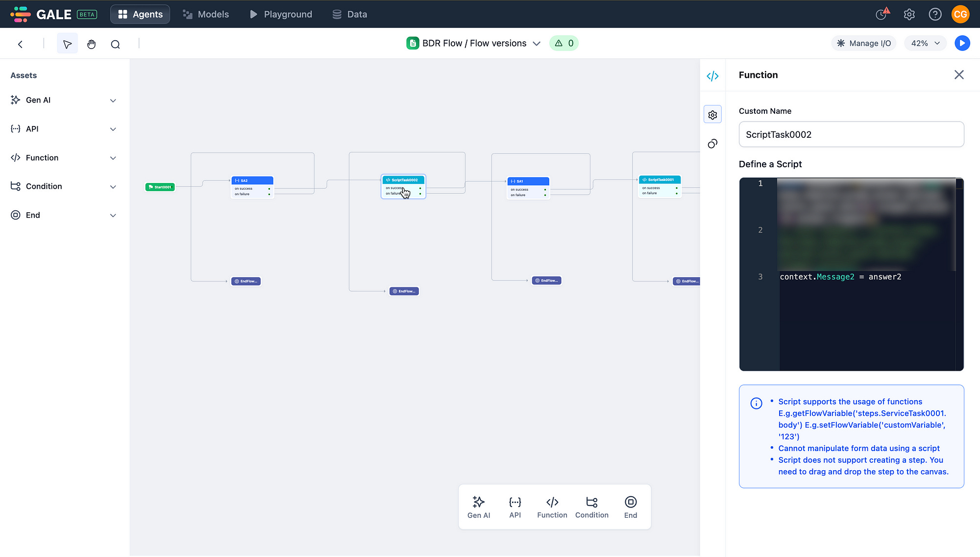Add a Condition node from the bottom toolbar
Screen dimensions: 980x557
pos(591,506)
